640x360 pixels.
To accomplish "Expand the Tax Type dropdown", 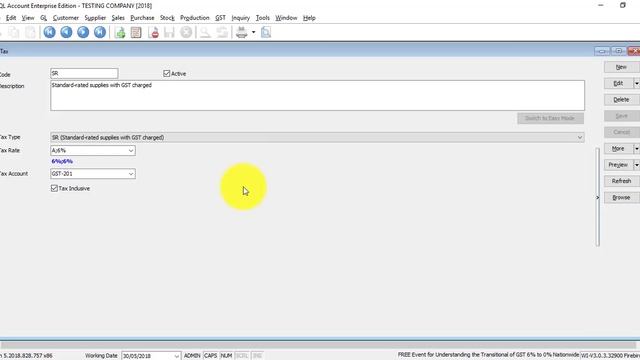I will [580, 138].
